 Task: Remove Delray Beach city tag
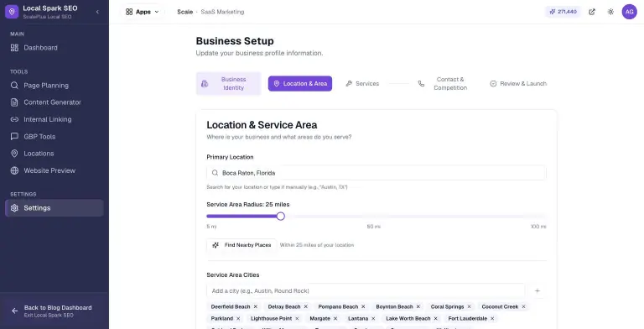tap(305, 307)
